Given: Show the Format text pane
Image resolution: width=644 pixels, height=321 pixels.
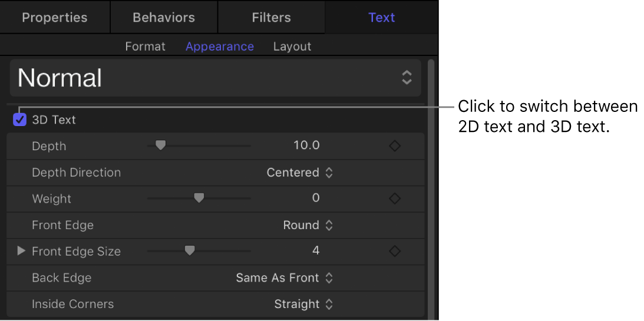Looking at the screenshot, I should pos(145,47).
